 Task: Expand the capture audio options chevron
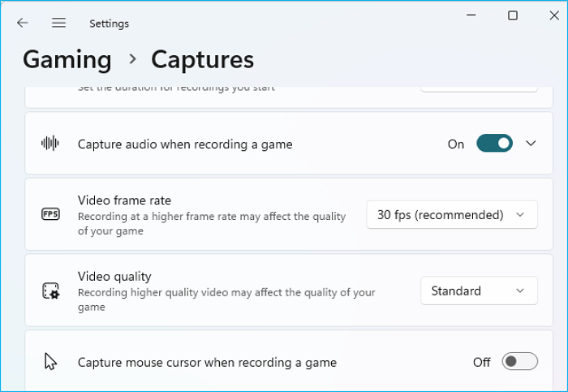coord(531,144)
